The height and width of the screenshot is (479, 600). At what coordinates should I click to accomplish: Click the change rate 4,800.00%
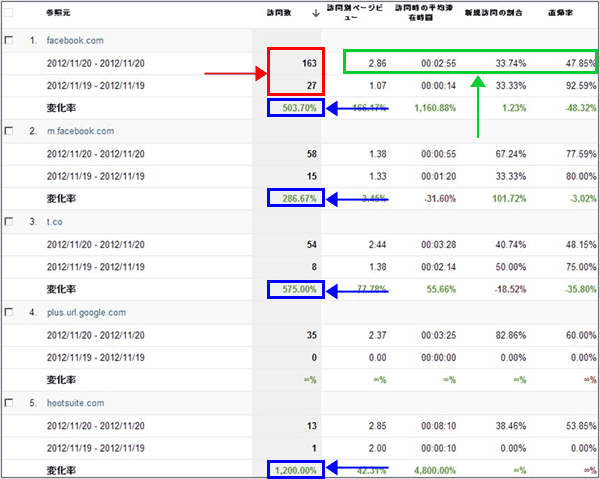[x=435, y=471]
